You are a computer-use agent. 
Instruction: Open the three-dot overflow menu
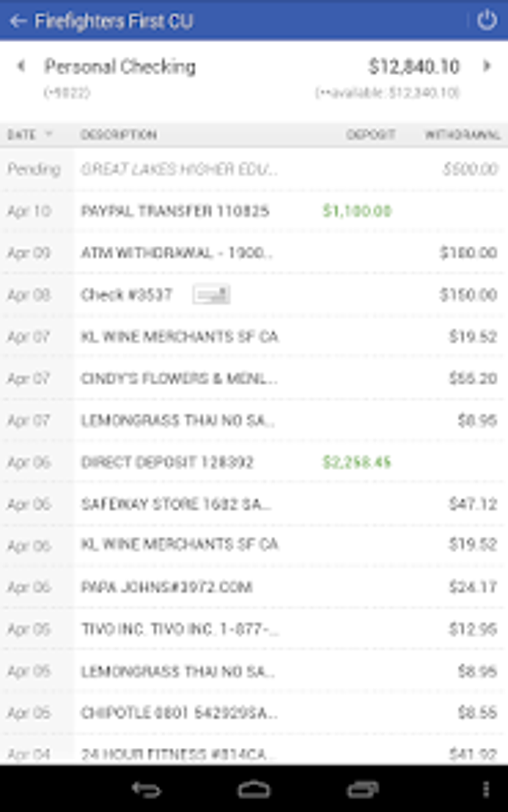click(486, 789)
